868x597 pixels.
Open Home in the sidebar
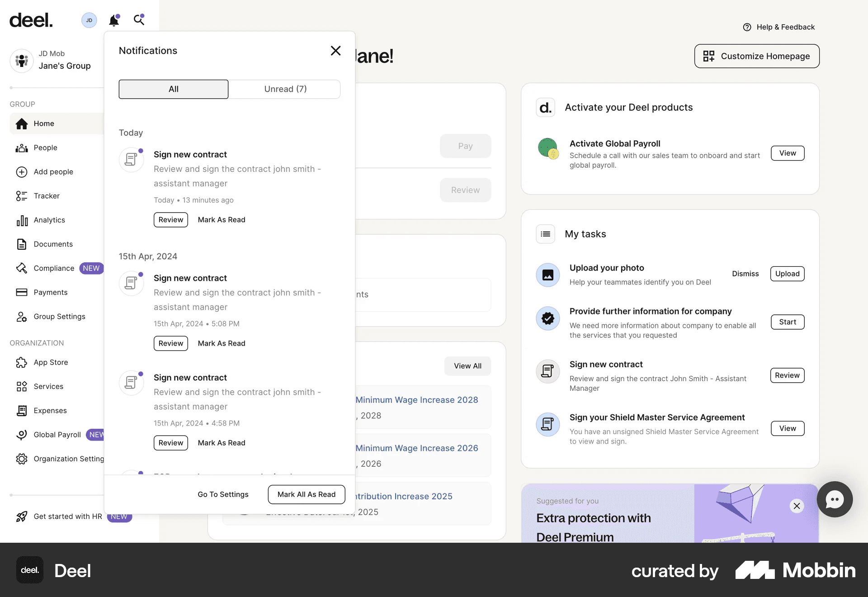tap(57, 123)
